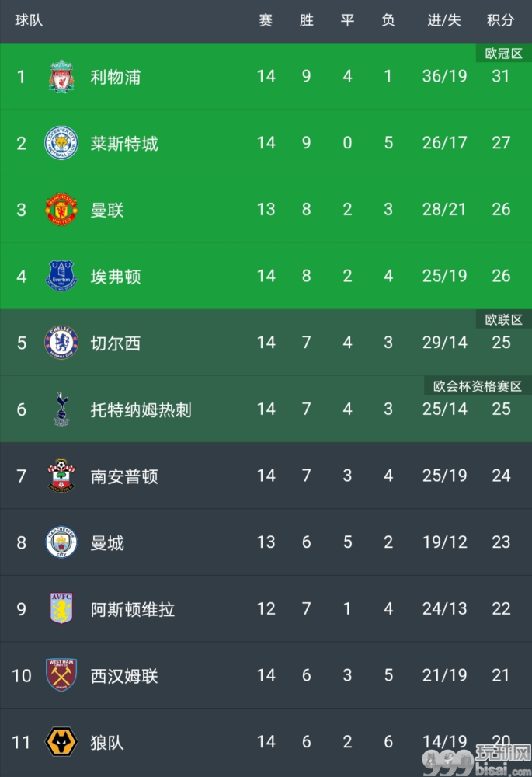This screenshot has width=532, height=777.
Task: Select the Tottenham Hotspur cockerel logo
Action: pyautogui.click(x=61, y=409)
